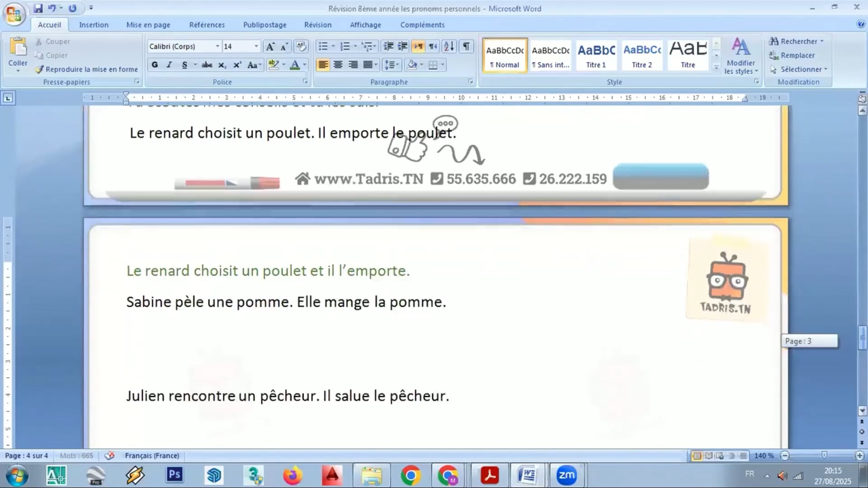Click the Superscript icon
This screenshot has height=488, width=868.
[x=237, y=65]
